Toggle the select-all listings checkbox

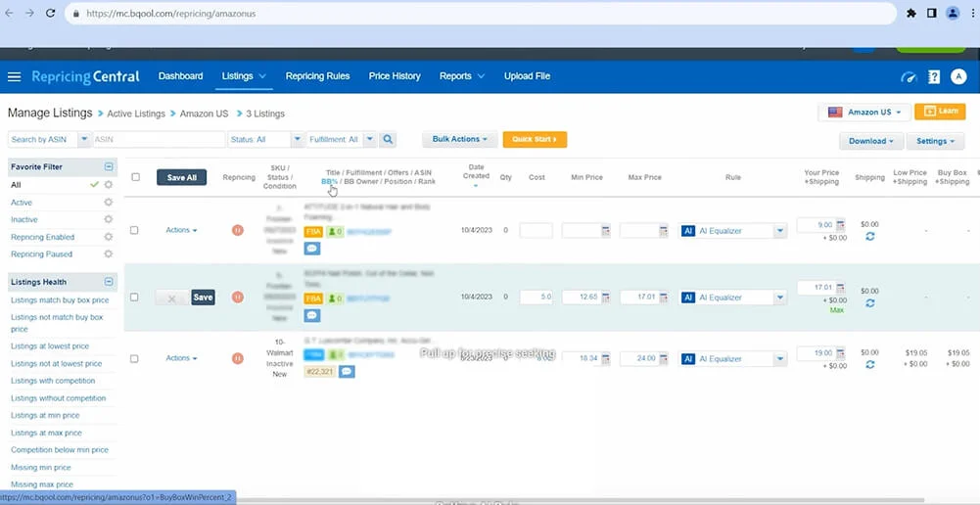pos(135,177)
